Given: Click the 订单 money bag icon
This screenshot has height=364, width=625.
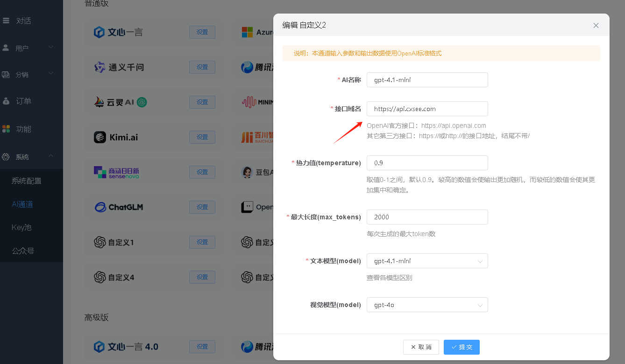Looking at the screenshot, I should (x=6, y=101).
